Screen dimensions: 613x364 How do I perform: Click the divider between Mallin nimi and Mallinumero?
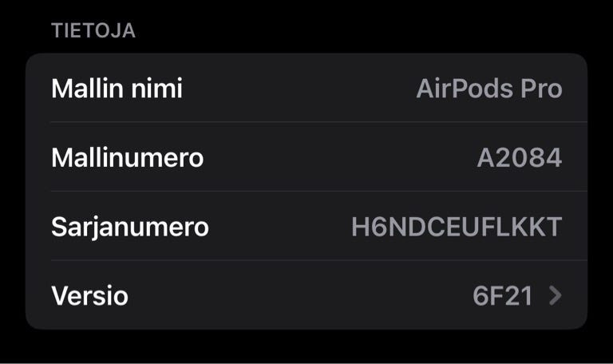(318, 122)
